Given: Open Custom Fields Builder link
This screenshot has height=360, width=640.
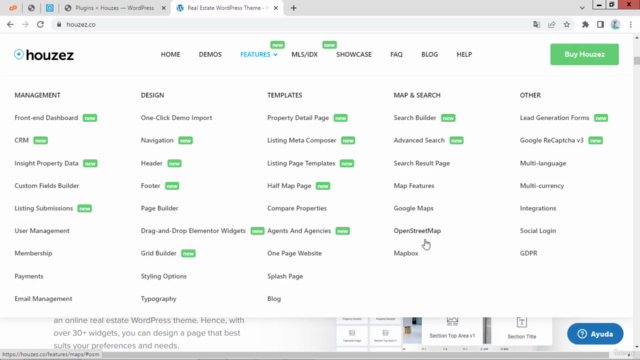Looking at the screenshot, I should 47,185.
